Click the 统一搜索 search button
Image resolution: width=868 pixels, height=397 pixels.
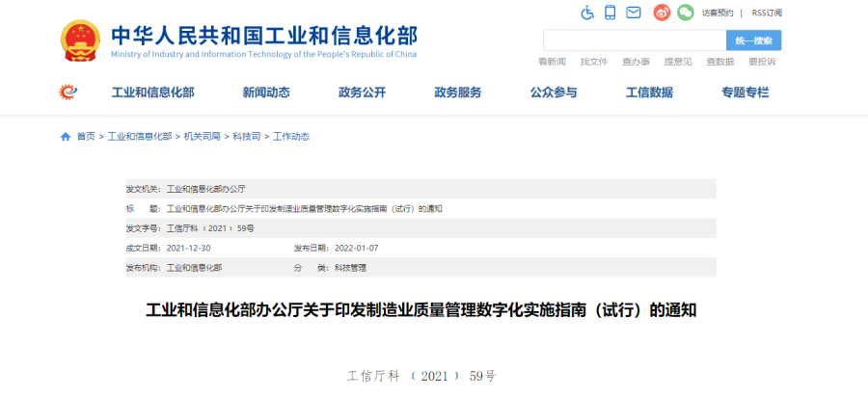coord(753,40)
